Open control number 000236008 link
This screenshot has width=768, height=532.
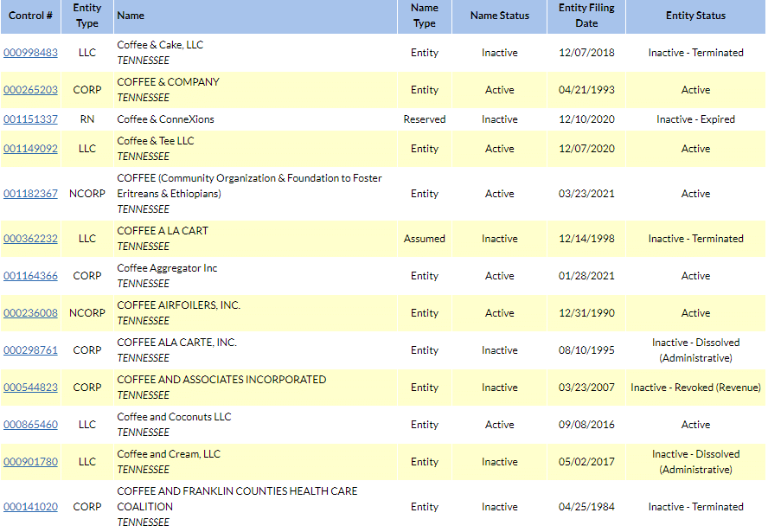(x=30, y=313)
